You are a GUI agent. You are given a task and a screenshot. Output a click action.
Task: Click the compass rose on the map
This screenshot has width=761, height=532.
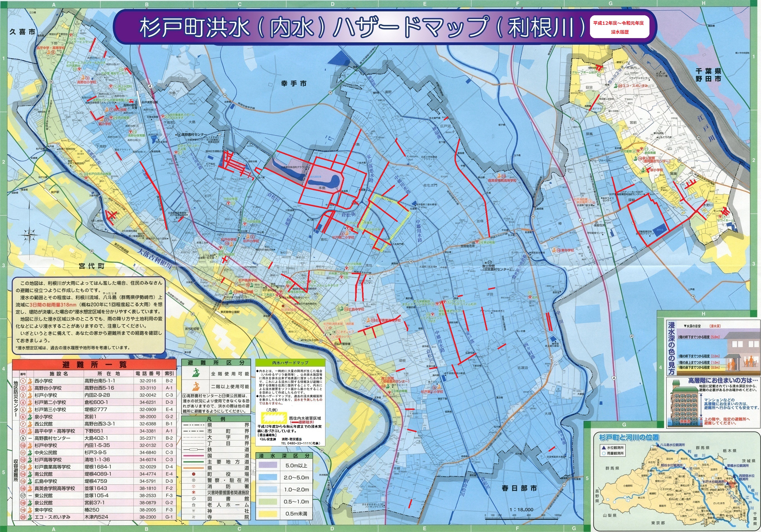tap(29, 235)
